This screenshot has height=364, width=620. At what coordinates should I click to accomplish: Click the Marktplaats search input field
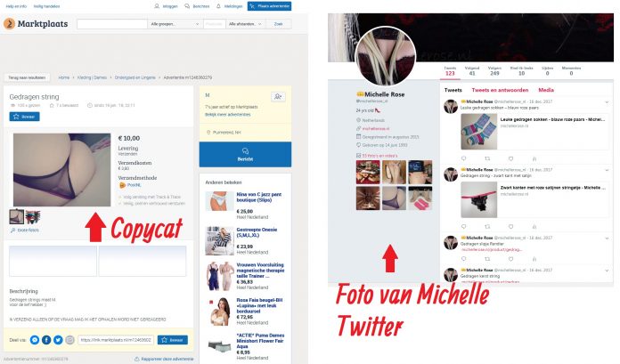click(x=112, y=24)
